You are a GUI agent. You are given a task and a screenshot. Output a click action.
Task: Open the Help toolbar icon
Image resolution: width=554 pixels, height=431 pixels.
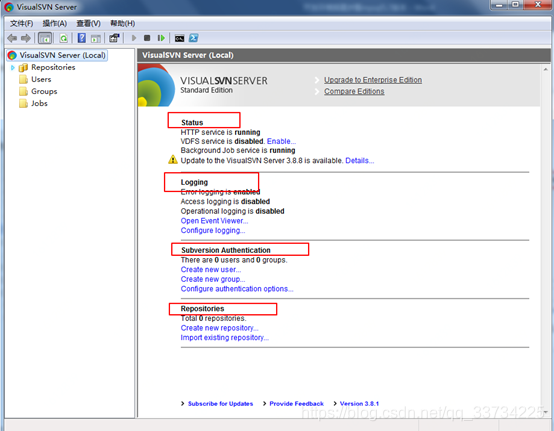(82, 38)
